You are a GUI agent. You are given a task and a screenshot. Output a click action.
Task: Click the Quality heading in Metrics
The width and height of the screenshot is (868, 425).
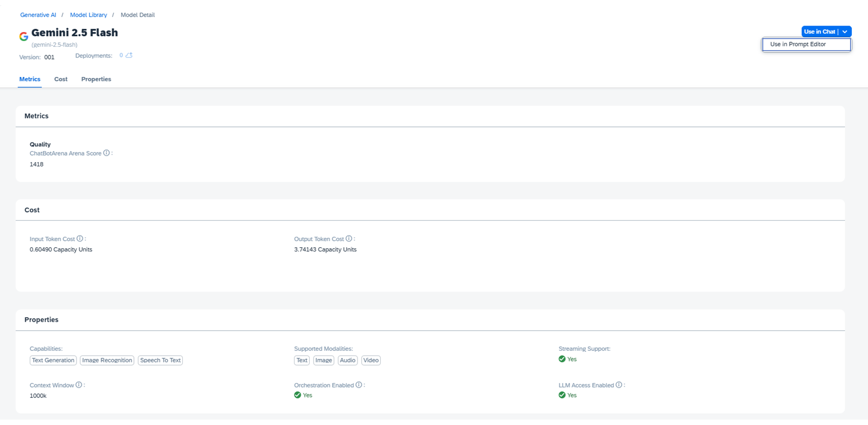(x=40, y=144)
